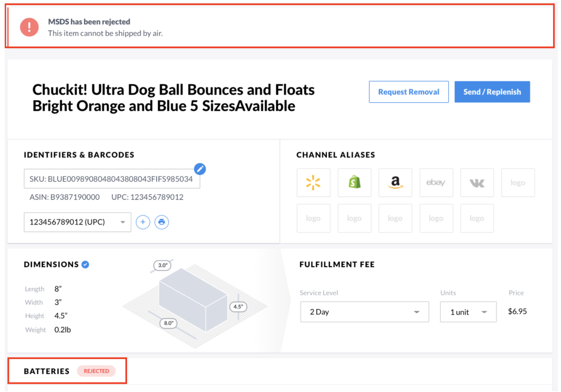This screenshot has height=392, width=561.
Task: Click the red exclamation alert icon
Action: click(29, 27)
